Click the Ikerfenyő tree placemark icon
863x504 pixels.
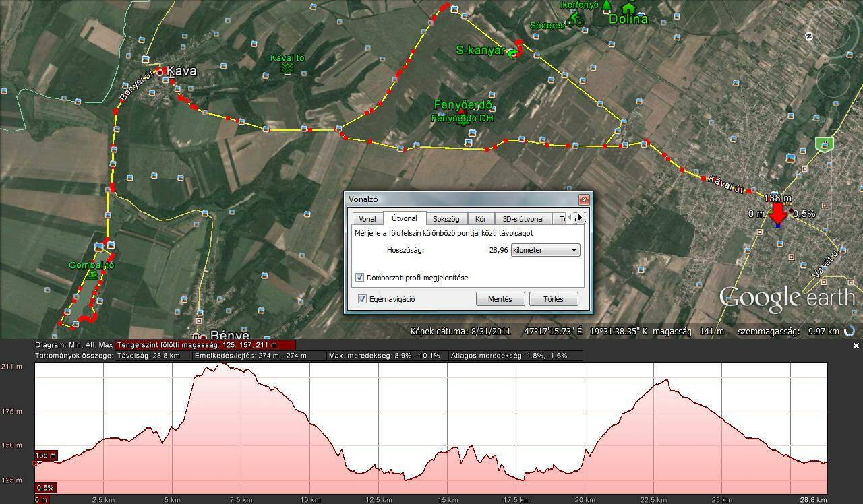click(606, 6)
